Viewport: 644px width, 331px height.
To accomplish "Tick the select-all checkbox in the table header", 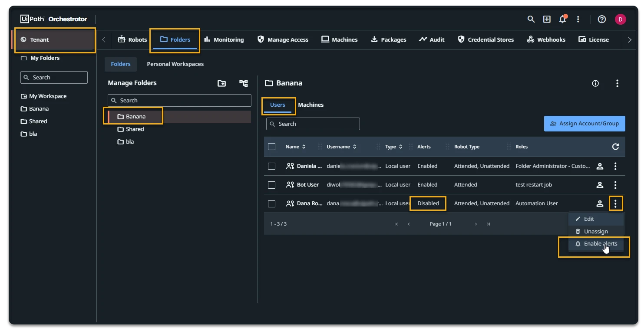I will tap(272, 147).
